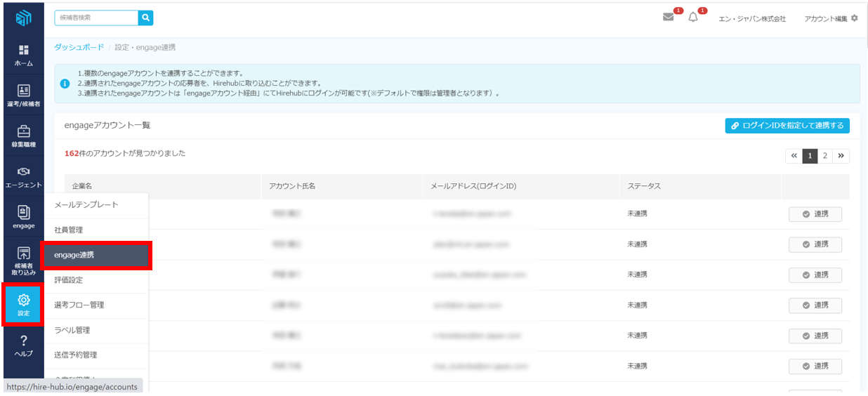Select the 募集職種 briefcase icon
The width and height of the screenshot is (868, 396).
[x=23, y=136]
